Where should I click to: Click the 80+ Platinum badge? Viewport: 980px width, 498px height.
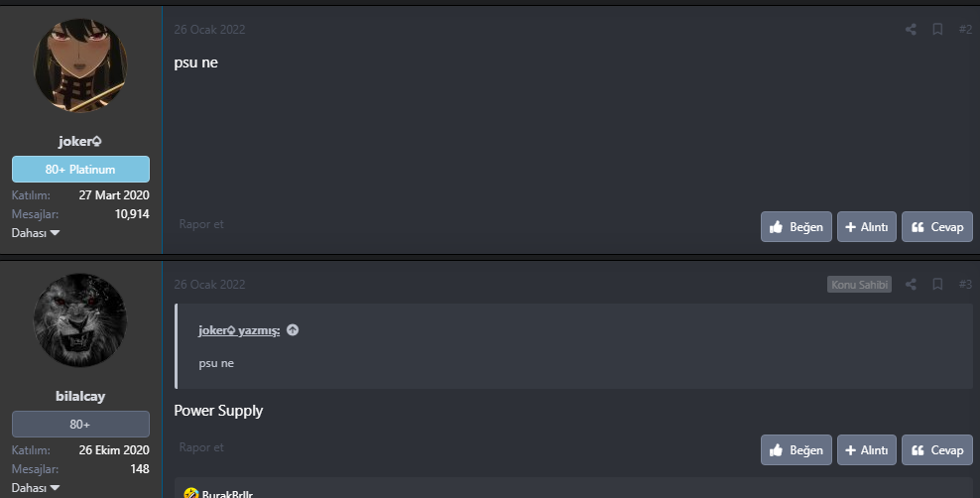[x=80, y=170]
